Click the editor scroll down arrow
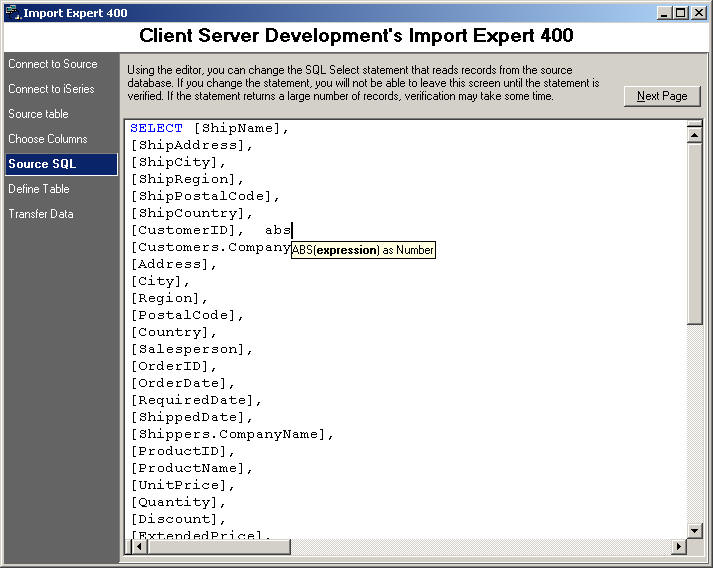Viewport: 713px width, 568px height. [x=694, y=530]
